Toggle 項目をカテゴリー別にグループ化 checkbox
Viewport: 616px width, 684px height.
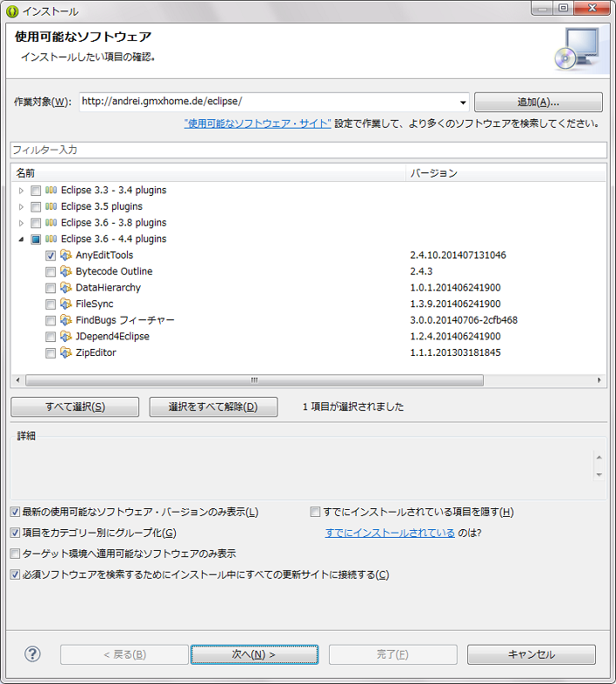coord(16,533)
